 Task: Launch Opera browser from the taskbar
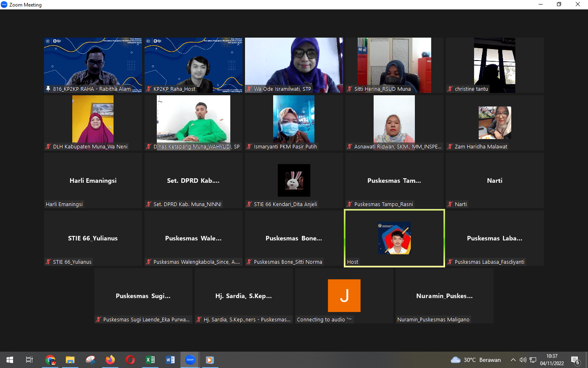130,360
